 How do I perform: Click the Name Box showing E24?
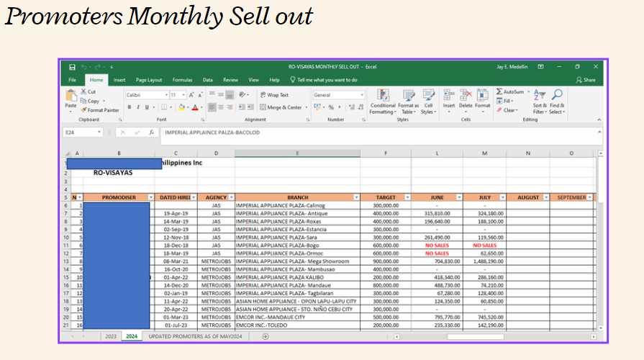click(x=83, y=132)
